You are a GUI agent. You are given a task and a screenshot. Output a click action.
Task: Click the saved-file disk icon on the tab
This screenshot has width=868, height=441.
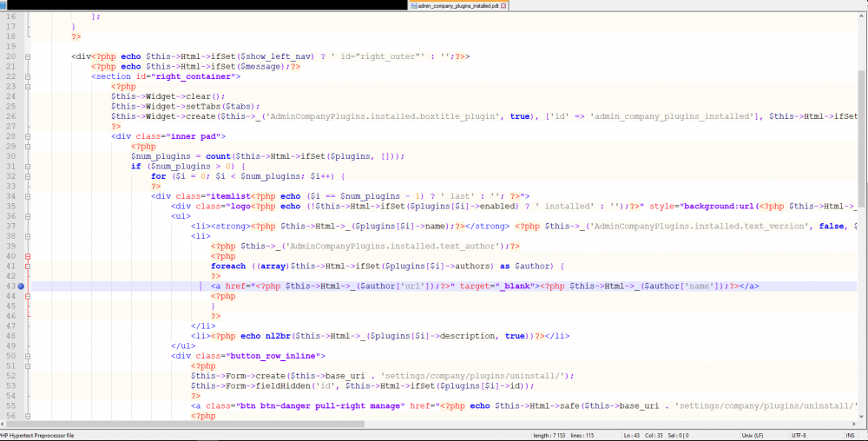413,5
